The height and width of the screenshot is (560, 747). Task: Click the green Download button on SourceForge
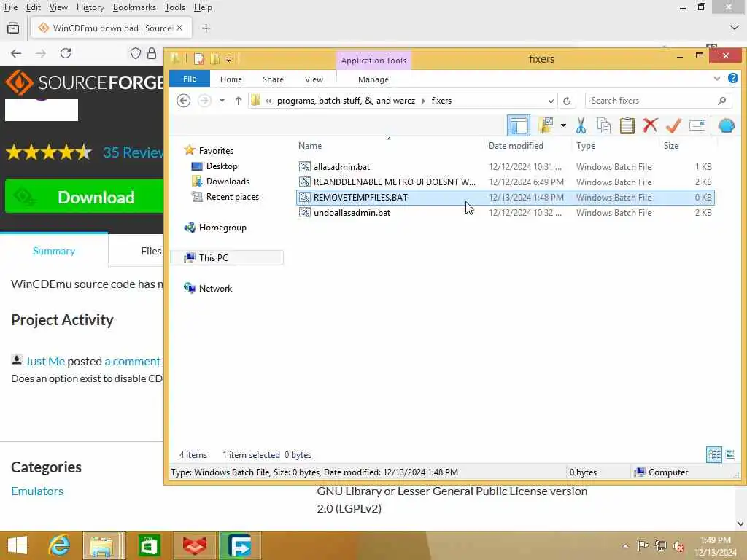pyautogui.click(x=85, y=197)
